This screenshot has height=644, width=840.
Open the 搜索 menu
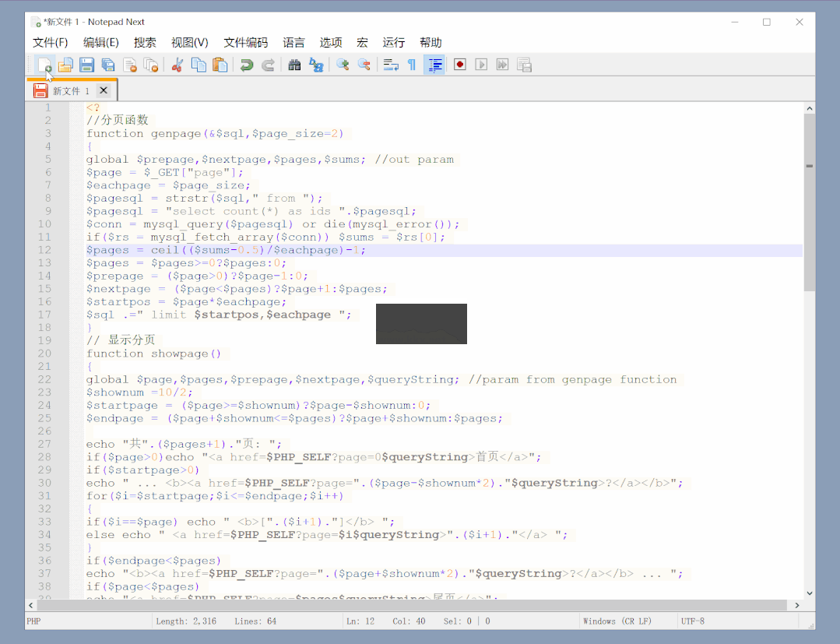[x=145, y=43]
